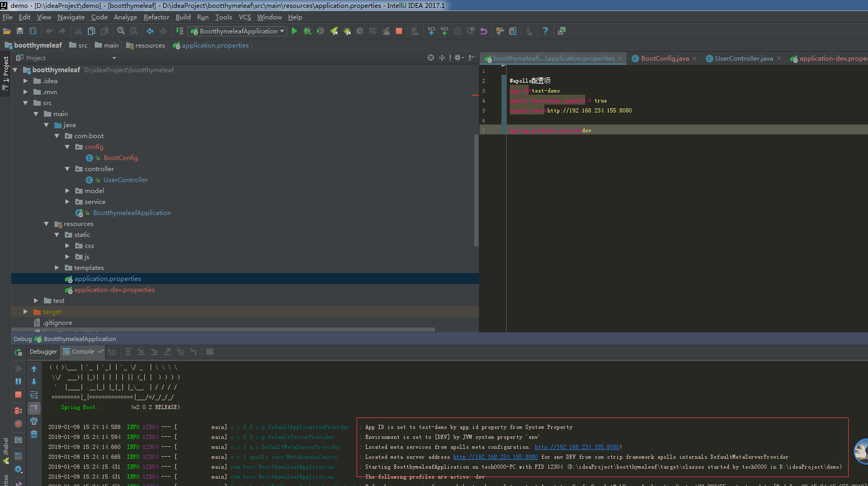
Task: Start debugging with the bug icon
Action: point(306,31)
